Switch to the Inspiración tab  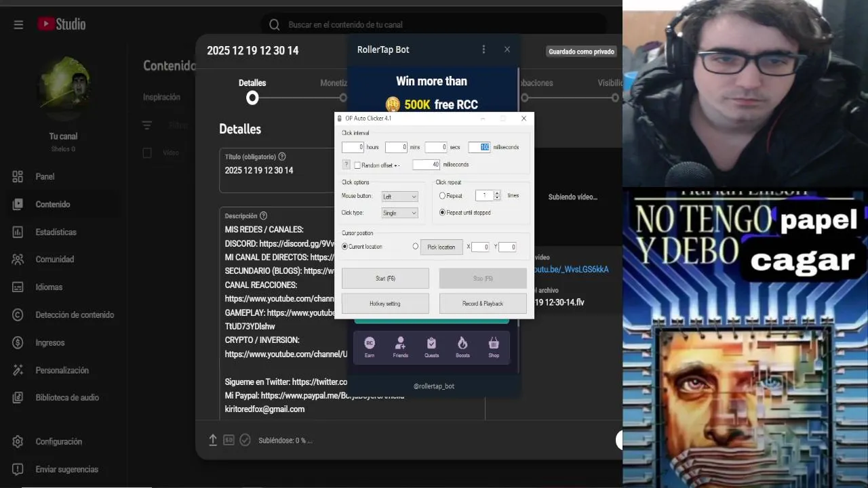(161, 97)
